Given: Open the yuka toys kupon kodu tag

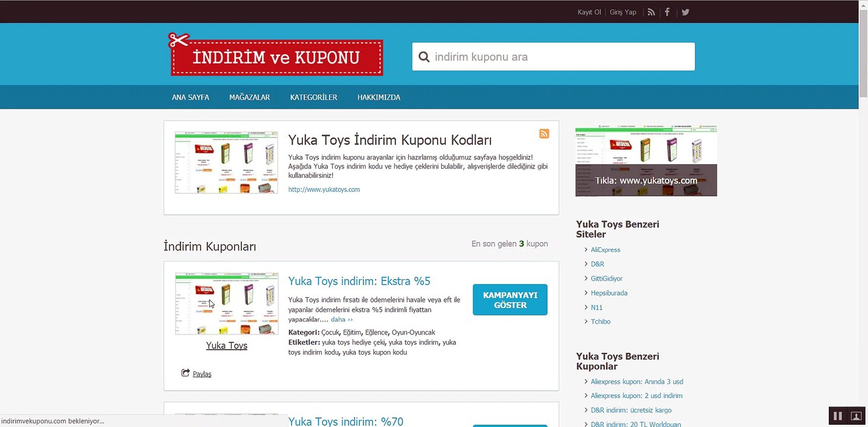Looking at the screenshot, I should pyautogui.click(x=375, y=352).
